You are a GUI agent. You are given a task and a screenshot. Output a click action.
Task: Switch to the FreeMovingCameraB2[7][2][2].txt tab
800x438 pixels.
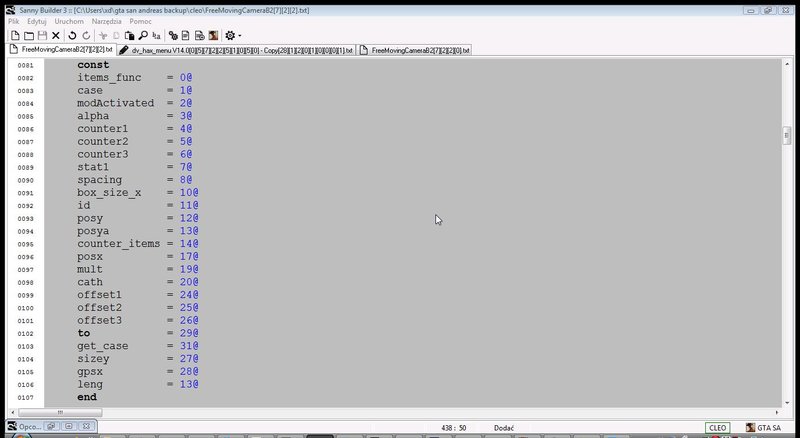62,50
